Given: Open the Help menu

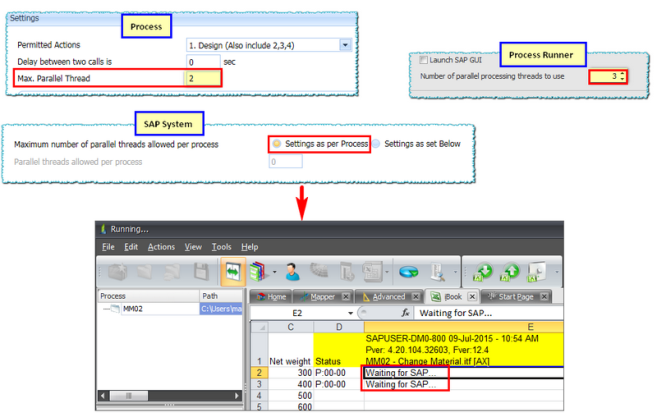Looking at the screenshot, I should pyautogui.click(x=250, y=247).
